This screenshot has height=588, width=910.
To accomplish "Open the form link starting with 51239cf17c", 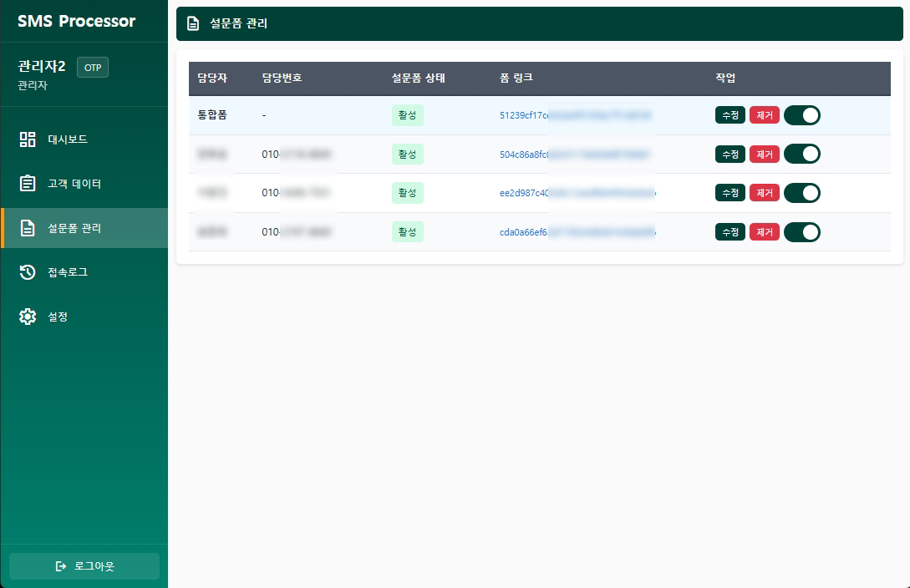I will coord(577,115).
